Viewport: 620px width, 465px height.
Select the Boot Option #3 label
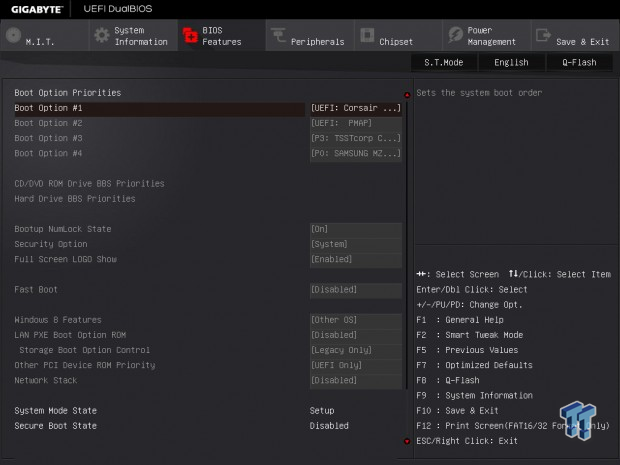click(x=48, y=138)
